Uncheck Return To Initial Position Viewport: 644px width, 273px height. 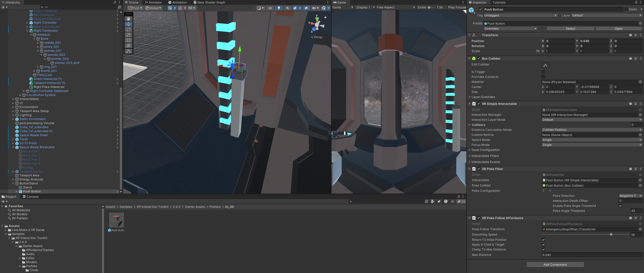(543, 240)
